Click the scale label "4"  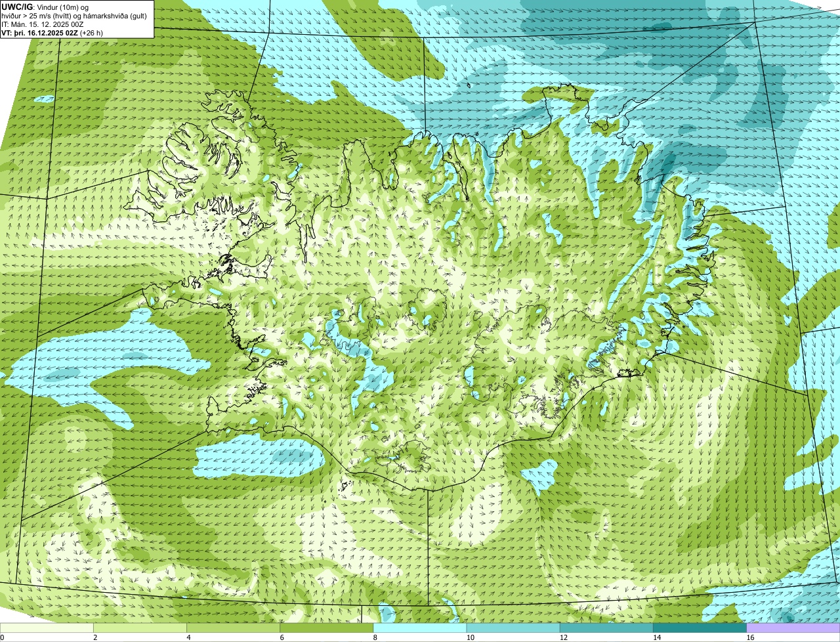click(x=188, y=637)
